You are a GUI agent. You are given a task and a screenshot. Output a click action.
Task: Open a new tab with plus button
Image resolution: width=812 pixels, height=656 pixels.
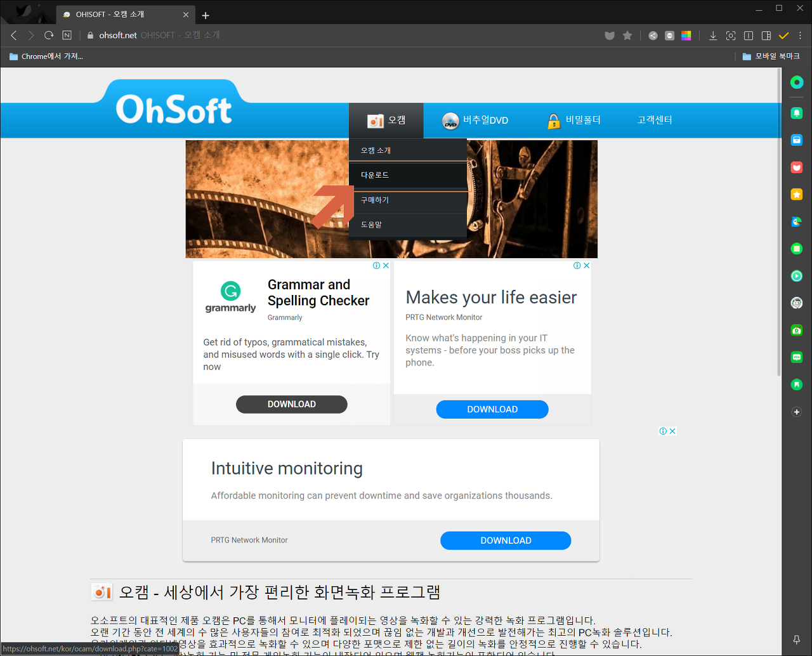coord(206,15)
